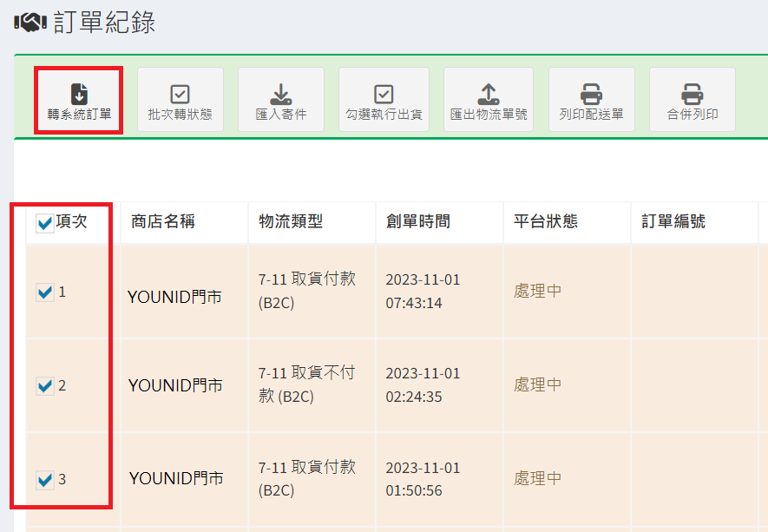Sort by the 創單時間 column header

pyautogui.click(x=418, y=222)
